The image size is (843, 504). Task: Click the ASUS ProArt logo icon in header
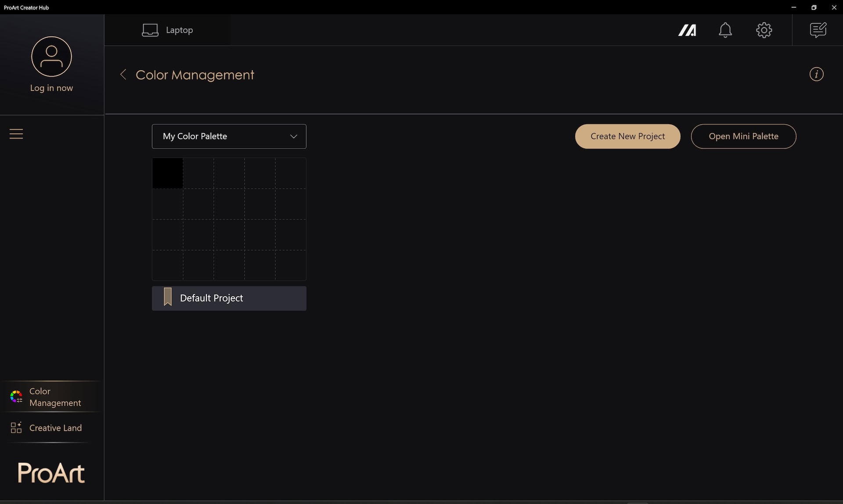pos(687,30)
